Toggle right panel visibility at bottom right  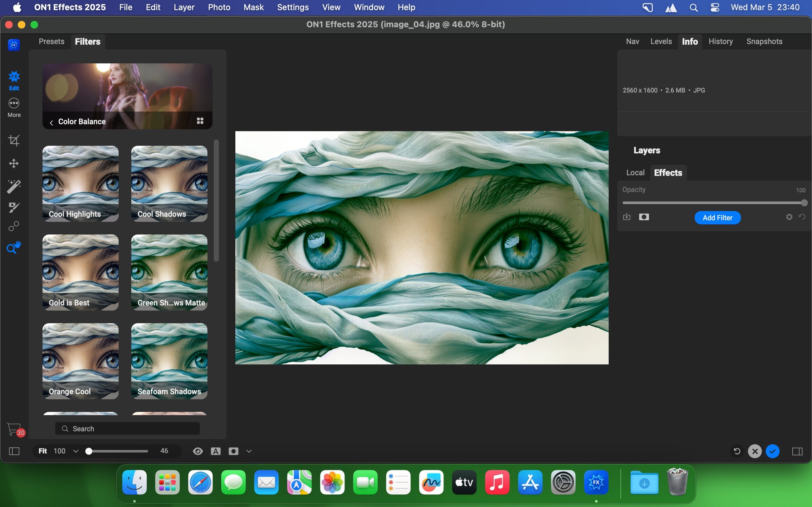click(x=797, y=451)
